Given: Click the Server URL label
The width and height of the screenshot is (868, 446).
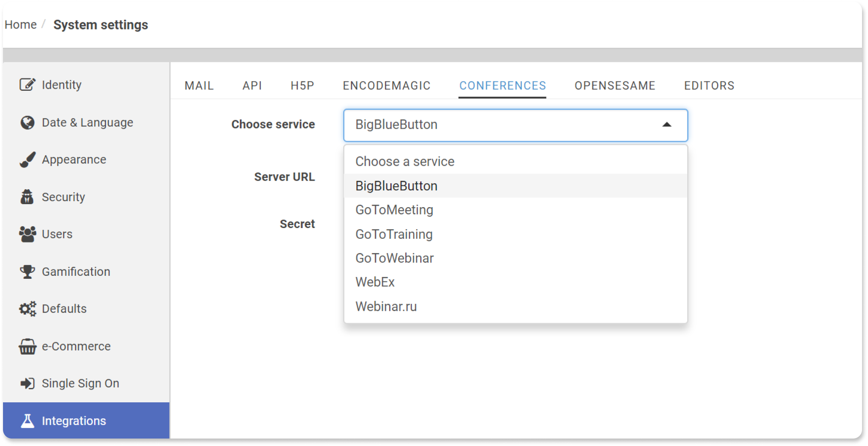Looking at the screenshot, I should [x=285, y=177].
